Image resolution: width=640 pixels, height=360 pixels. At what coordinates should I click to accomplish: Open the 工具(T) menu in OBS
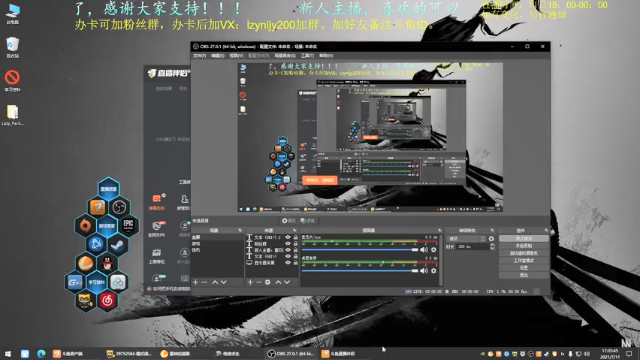(x=307, y=56)
